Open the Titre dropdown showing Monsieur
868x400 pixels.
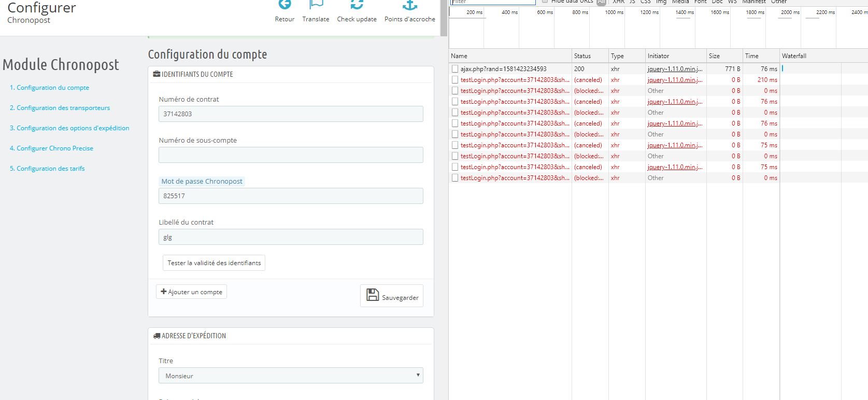pyautogui.click(x=291, y=376)
